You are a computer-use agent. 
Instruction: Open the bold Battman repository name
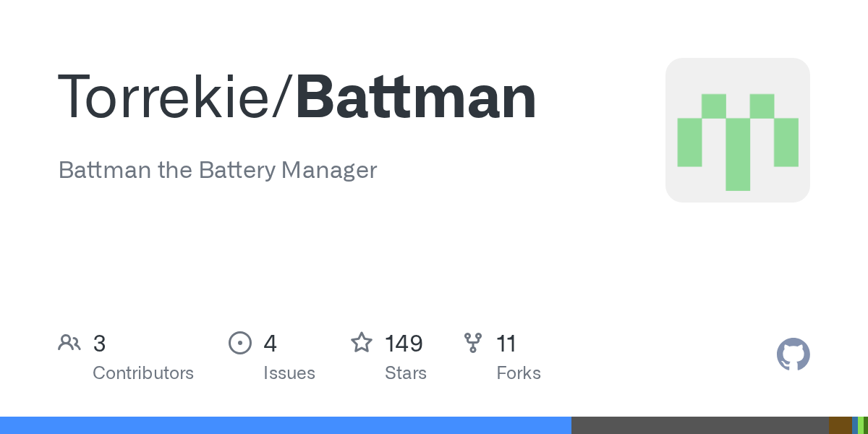416,98
